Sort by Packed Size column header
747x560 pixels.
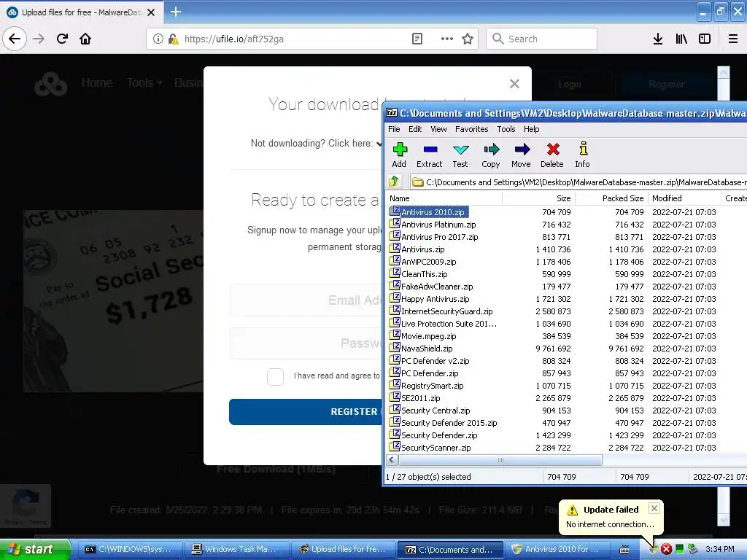612,198
